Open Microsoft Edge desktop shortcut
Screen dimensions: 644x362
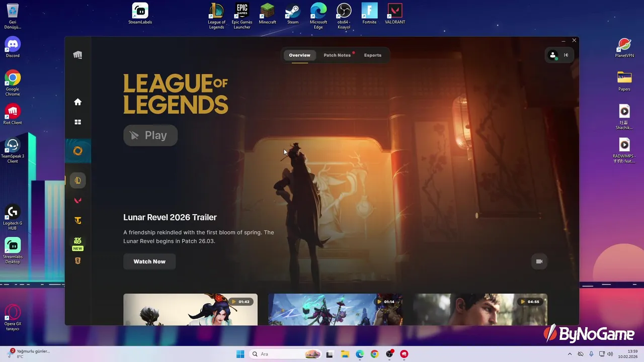318,16
